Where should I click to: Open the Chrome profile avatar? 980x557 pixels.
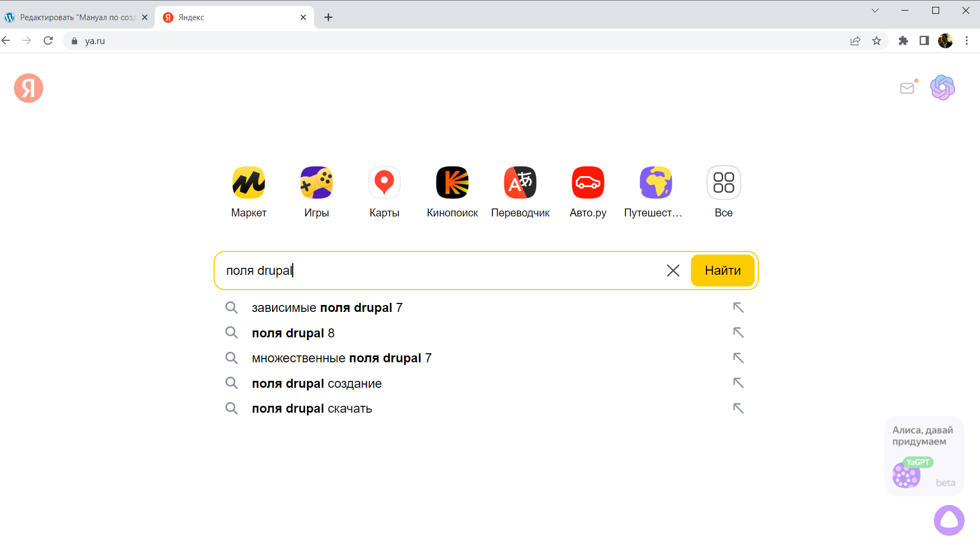point(946,41)
